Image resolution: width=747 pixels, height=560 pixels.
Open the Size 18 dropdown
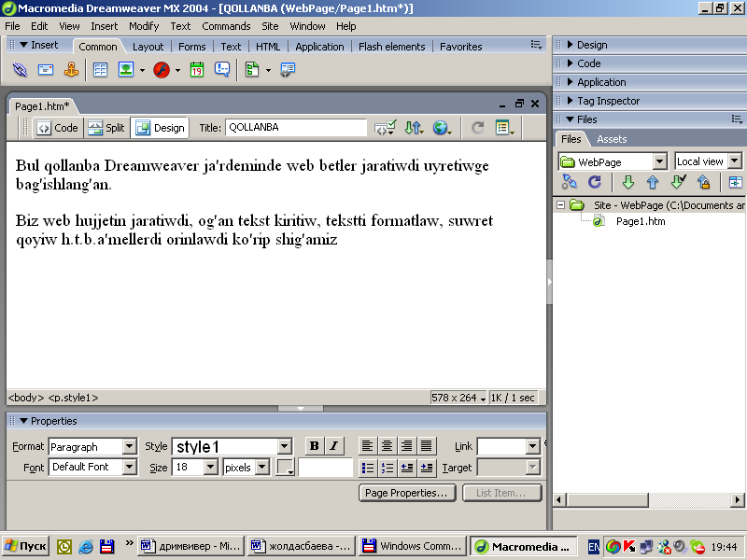pyautogui.click(x=211, y=468)
